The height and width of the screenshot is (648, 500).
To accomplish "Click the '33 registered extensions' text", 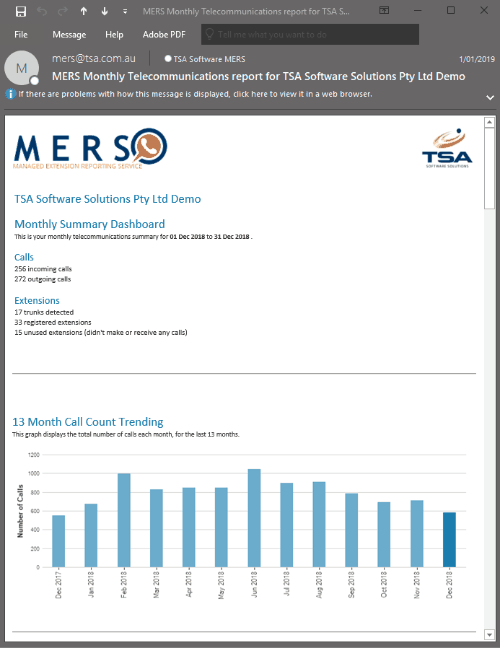I will click(x=53, y=322).
